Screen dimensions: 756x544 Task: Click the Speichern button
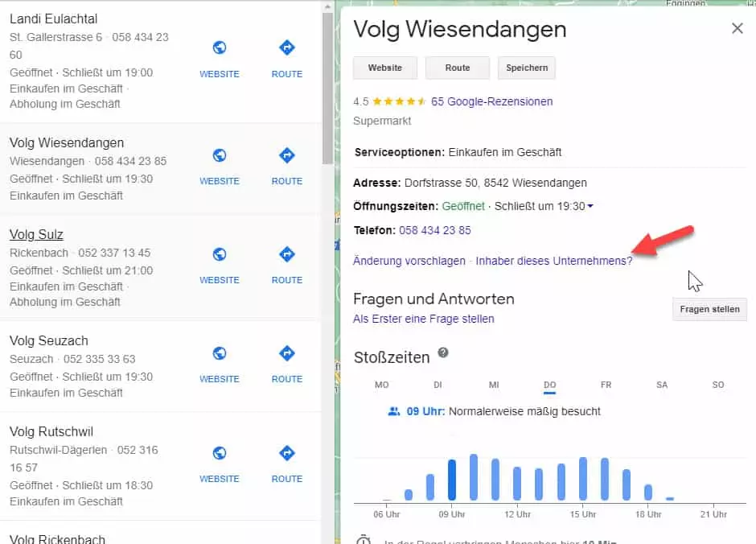coord(527,68)
